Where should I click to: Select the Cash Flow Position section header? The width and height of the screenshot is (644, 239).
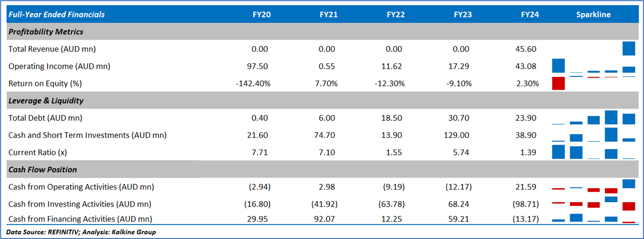[43, 170]
